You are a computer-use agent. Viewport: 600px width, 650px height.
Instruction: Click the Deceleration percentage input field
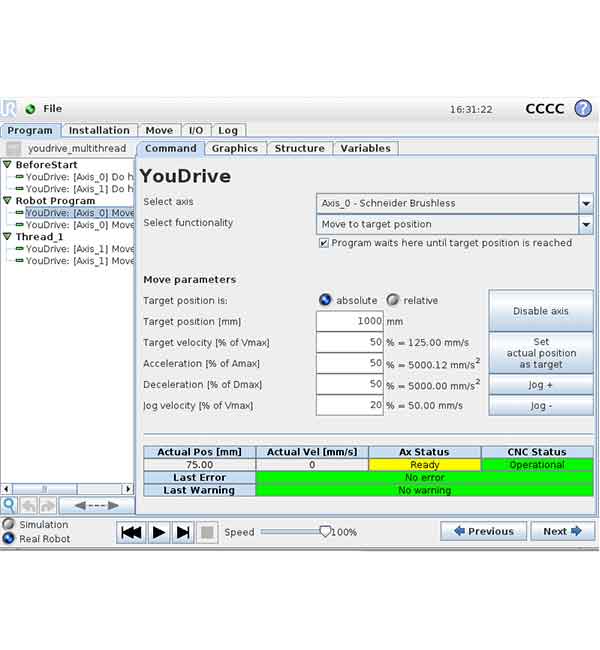point(350,384)
